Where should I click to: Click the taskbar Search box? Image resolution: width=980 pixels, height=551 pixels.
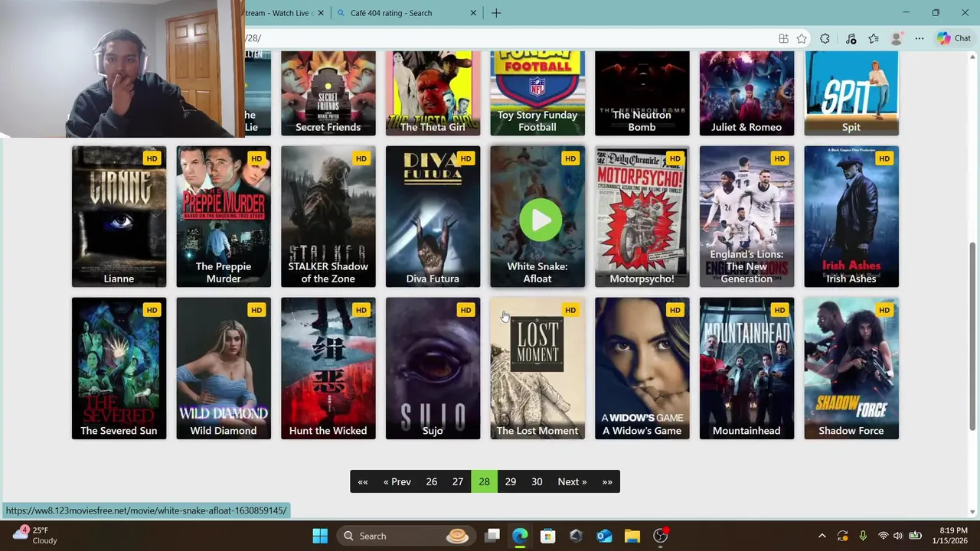(x=406, y=536)
